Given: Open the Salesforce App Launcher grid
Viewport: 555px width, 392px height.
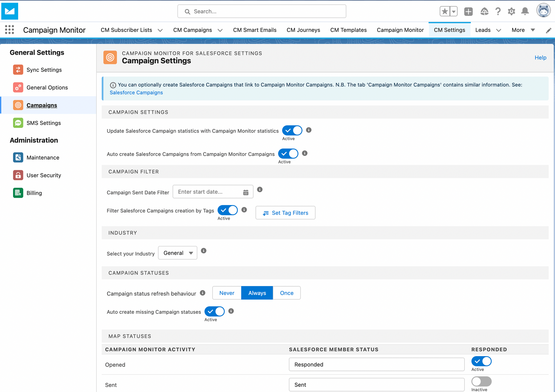Looking at the screenshot, I should 9,30.
